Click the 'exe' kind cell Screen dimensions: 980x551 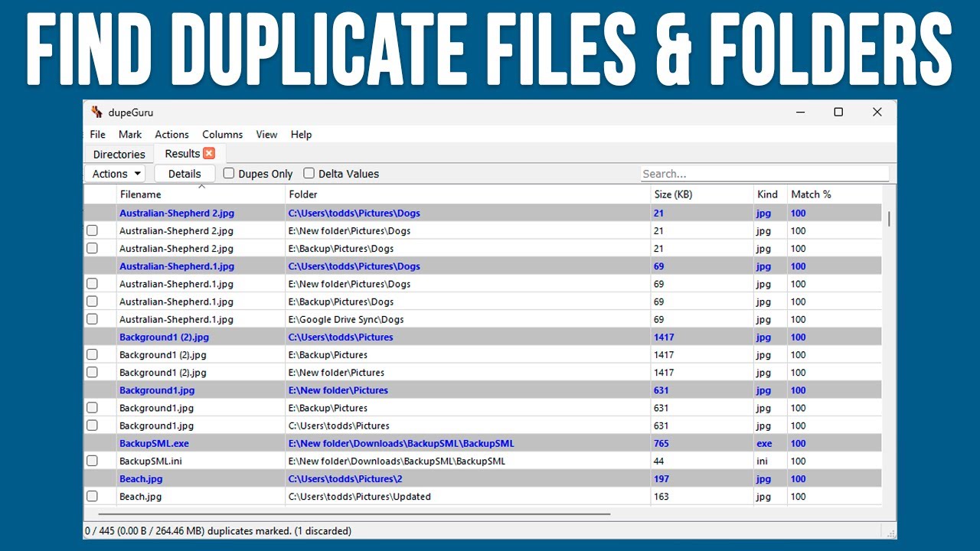pyautogui.click(x=764, y=443)
